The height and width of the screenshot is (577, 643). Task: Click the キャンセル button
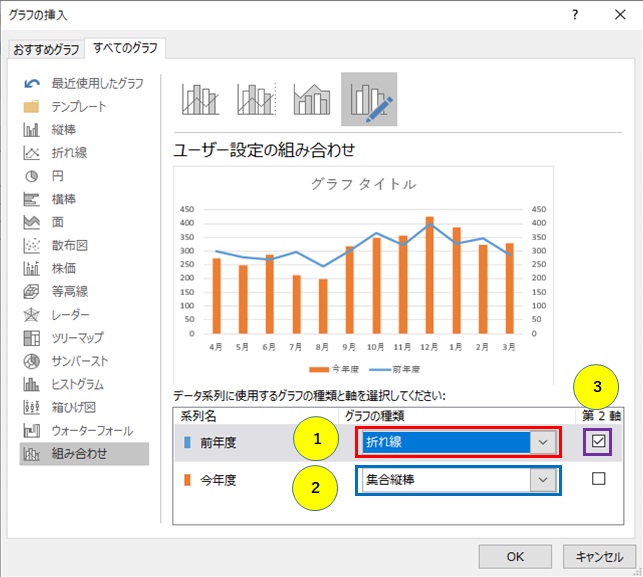(x=599, y=556)
